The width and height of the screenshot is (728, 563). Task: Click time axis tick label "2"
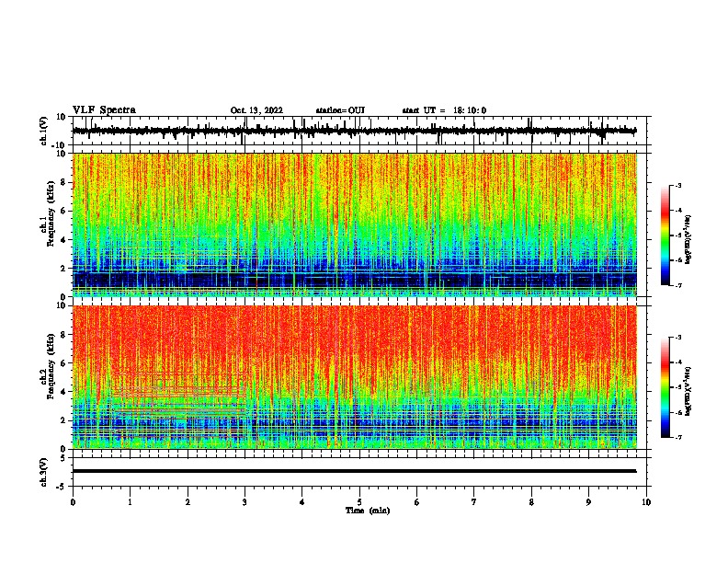pyautogui.click(x=188, y=502)
